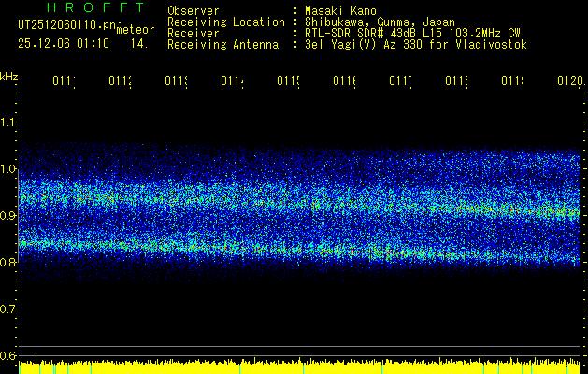
Task: Click the 0.8 frequency axis label
Action: (x=8, y=263)
